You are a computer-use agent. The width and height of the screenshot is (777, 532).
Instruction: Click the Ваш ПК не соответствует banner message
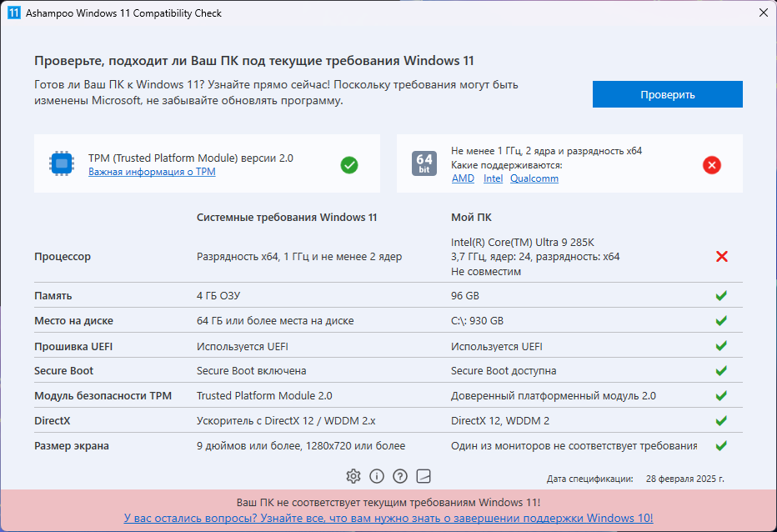pos(388,502)
